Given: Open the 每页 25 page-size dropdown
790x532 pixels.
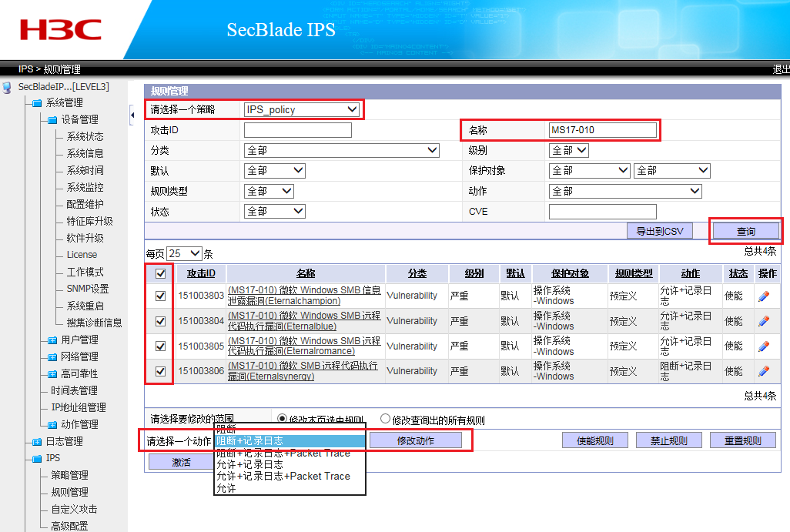Looking at the screenshot, I should (184, 253).
